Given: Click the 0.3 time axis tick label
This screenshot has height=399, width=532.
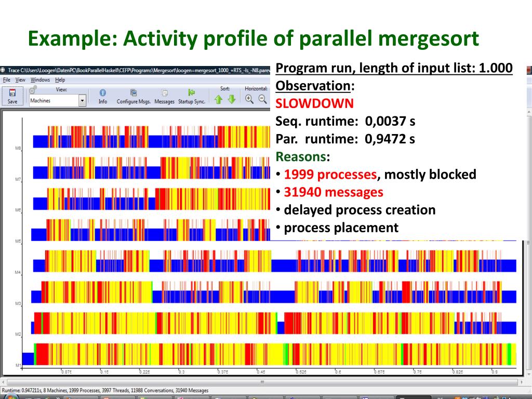Looking at the screenshot, I should (x=181, y=372).
